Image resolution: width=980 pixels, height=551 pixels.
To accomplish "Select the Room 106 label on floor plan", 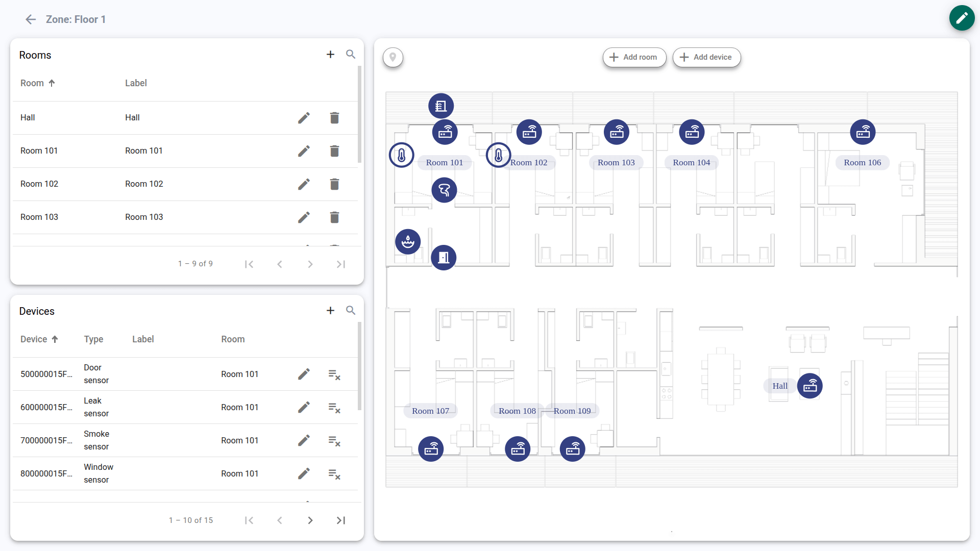I will pyautogui.click(x=862, y=163).
